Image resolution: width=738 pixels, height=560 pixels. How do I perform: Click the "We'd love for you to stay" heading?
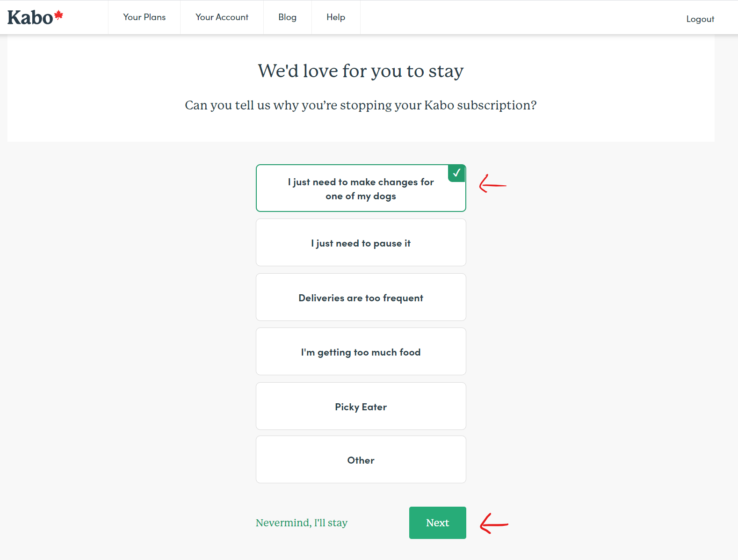tap(361, 71)
